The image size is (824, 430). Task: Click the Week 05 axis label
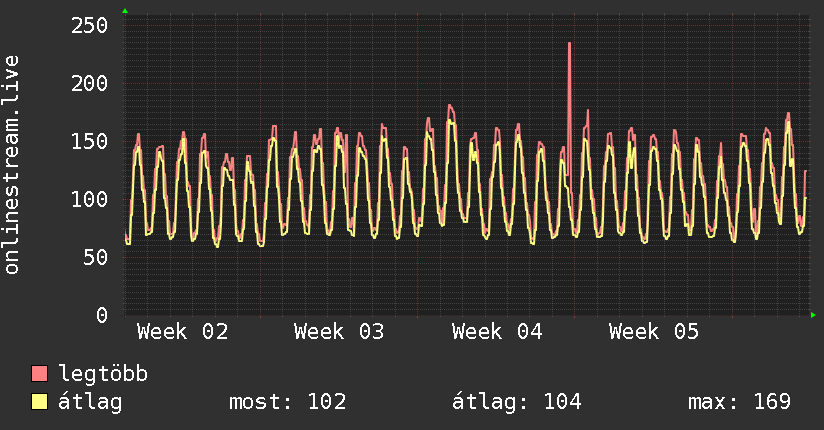(654, 331)
